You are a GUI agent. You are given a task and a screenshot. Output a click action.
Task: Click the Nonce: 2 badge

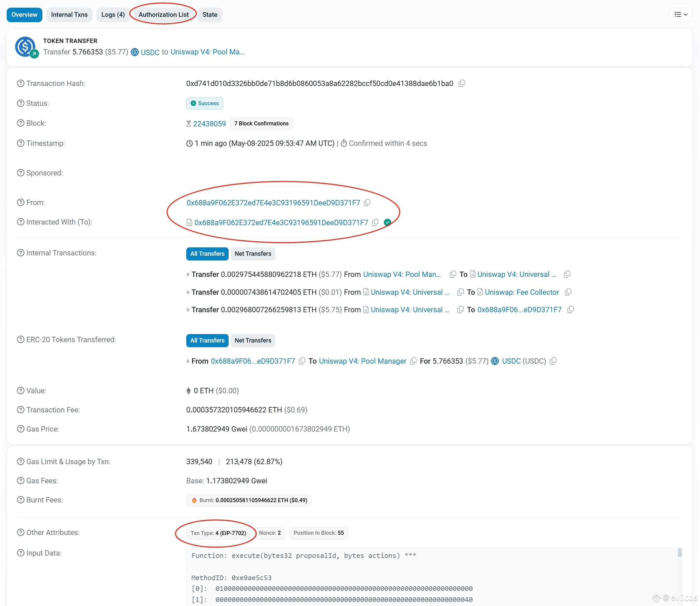coord(270,533)
